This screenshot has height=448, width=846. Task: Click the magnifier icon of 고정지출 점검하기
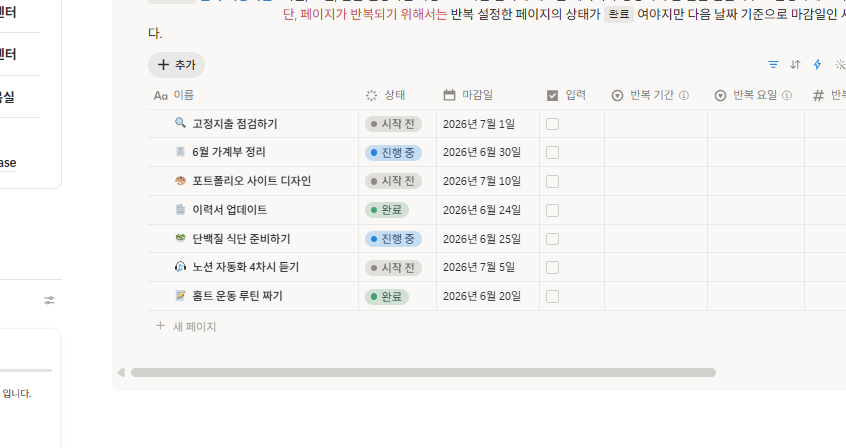pos(180,123)
